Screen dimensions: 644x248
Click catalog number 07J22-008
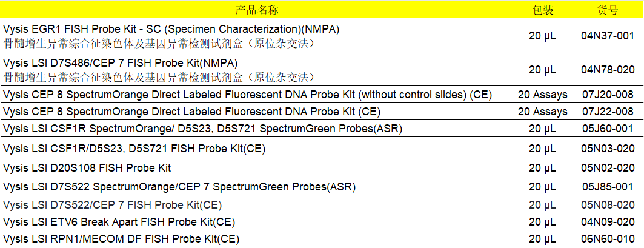(608, 112)
